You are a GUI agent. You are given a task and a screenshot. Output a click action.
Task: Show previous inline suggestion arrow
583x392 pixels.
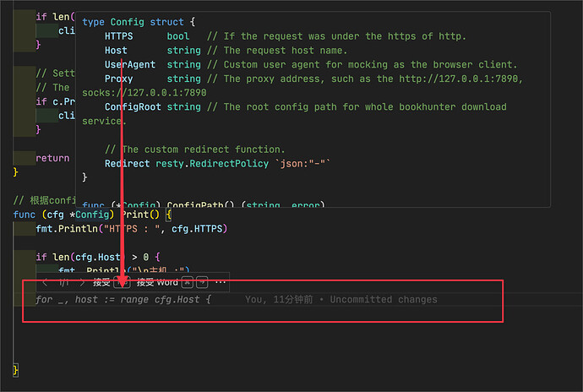tap(45, 283)
